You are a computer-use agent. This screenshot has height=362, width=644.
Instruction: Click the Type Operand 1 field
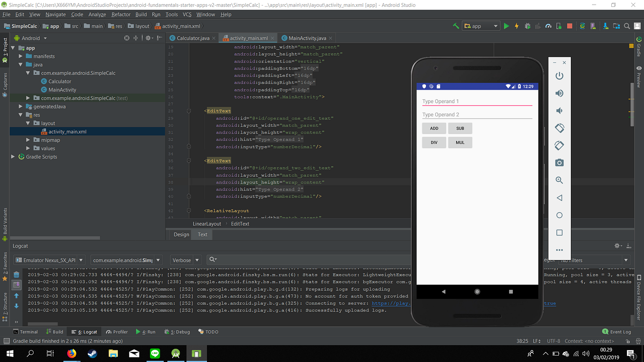point(477,101)
